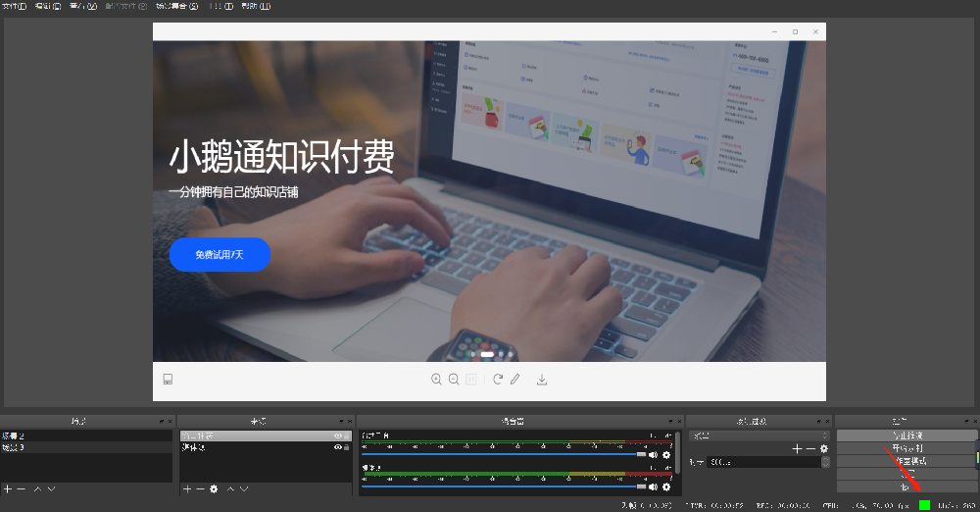Open the 场景集合(S) menu
The width and height of the screenshot is (980, 512).
[x=176, y=6]
